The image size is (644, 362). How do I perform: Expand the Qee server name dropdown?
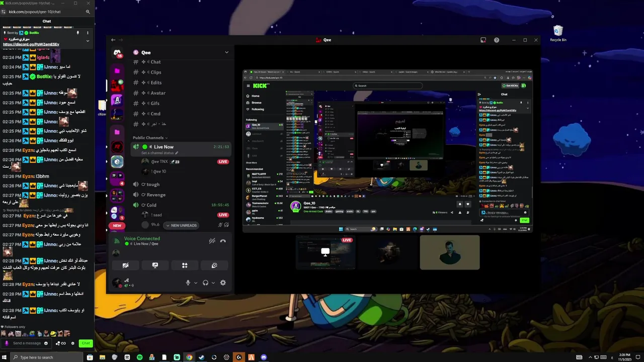click(x=226, y=52)
